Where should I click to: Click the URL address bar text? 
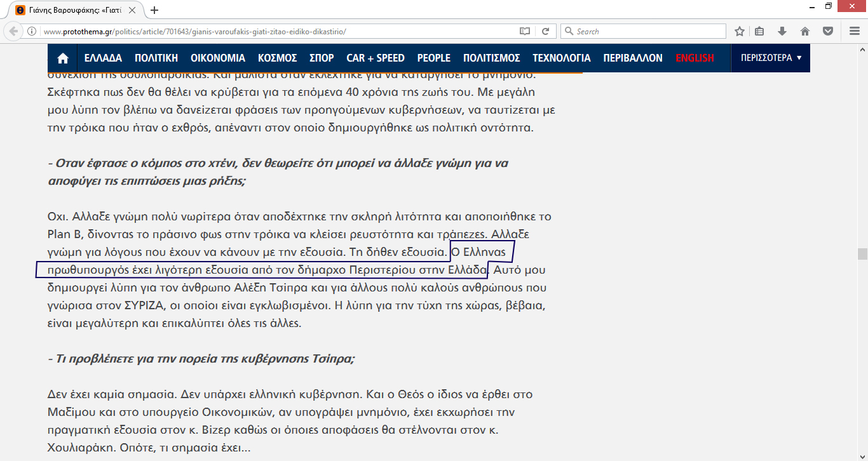coord(254,31)
